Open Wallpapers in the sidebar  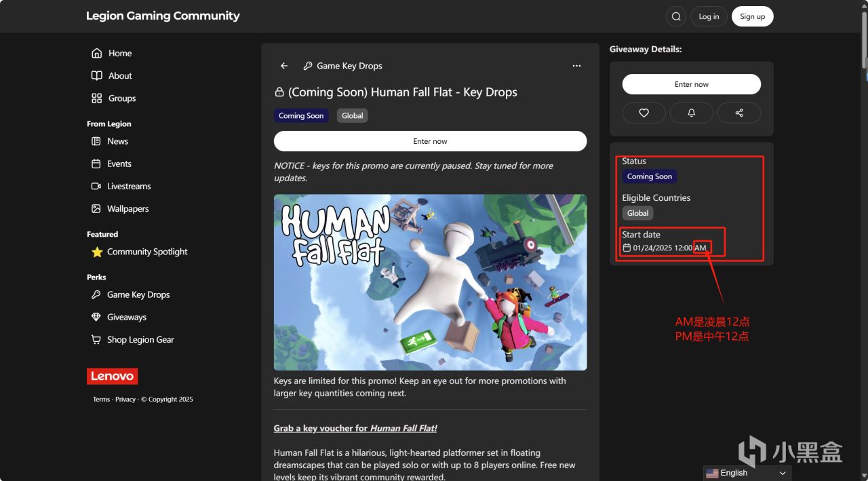[127, 208]
